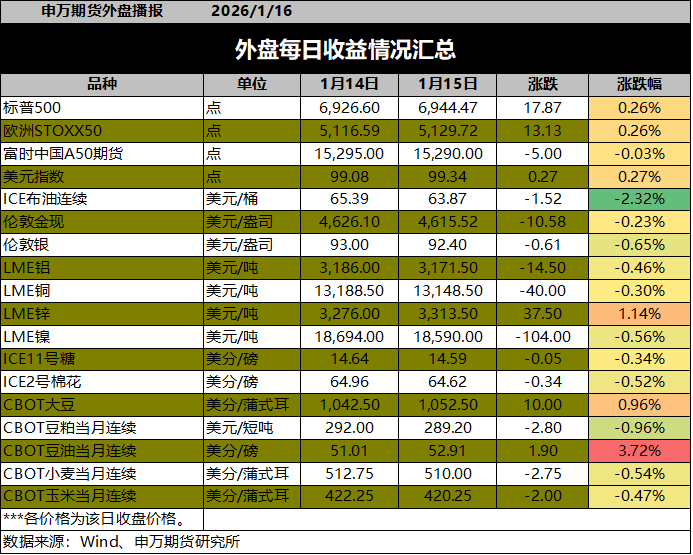This screenshot has width=693, height=555.
Task: Select the 涨跌 column header
Action: 543,84
